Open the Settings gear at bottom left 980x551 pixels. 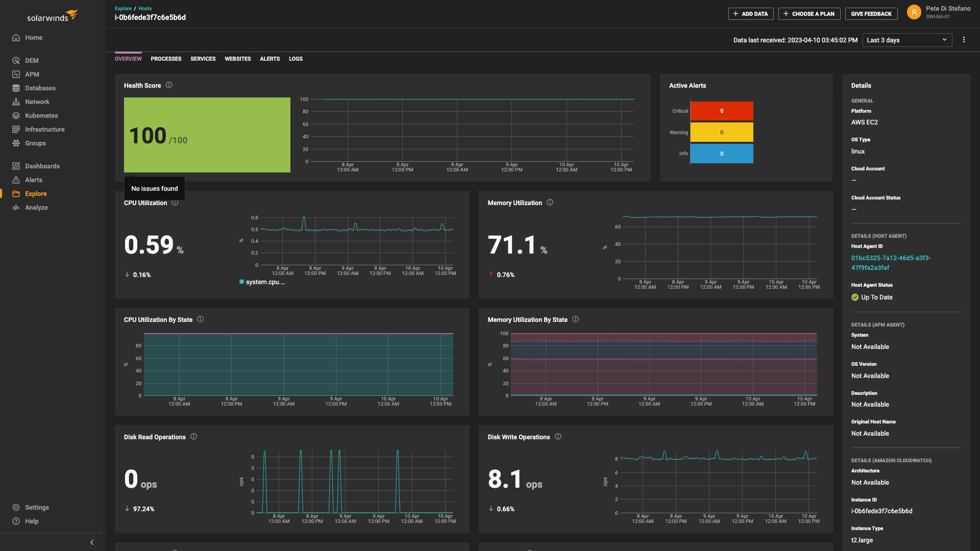click(16, 507)
